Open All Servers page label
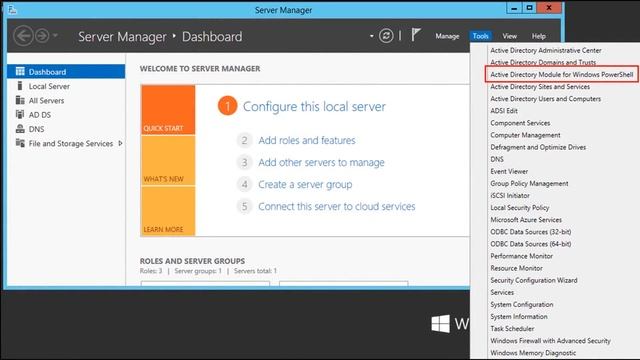 [x=46, y=101]
